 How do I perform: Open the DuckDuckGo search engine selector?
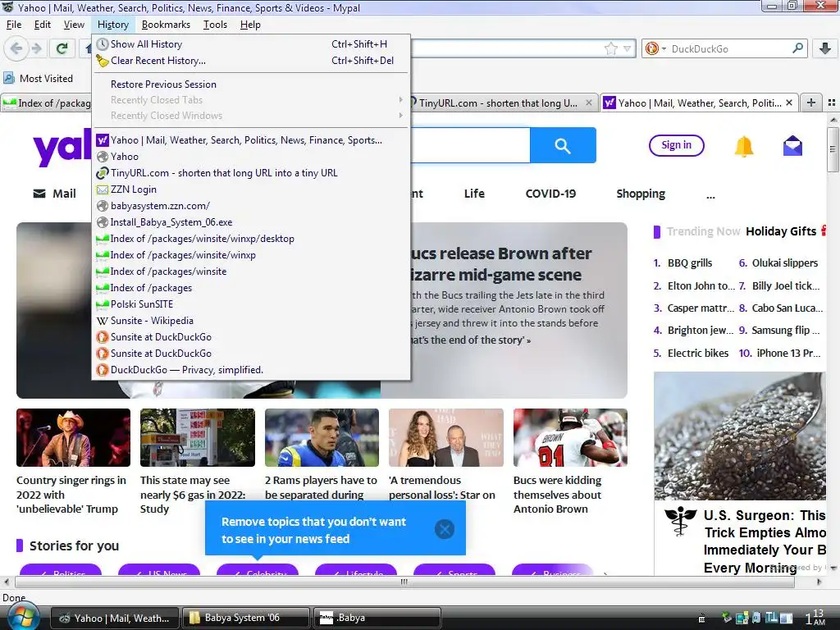coord(655,48)
